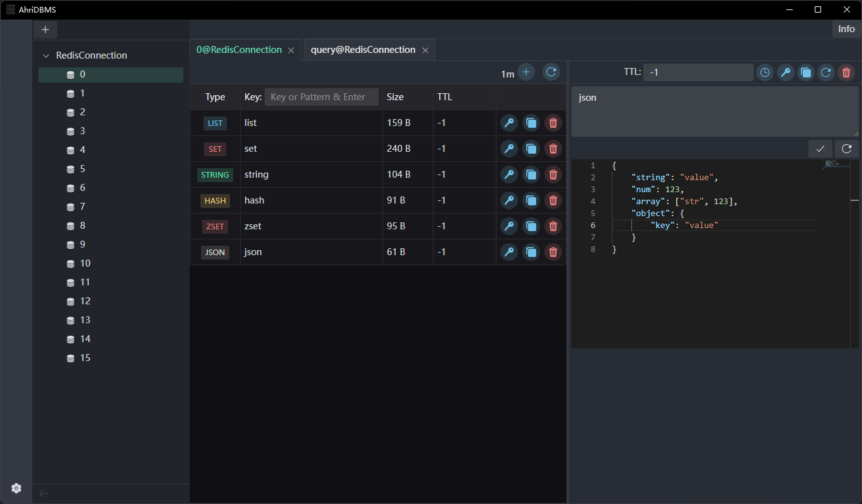
Task: Focus the Key or Pattern filter field
Action: pyautogui.click(x=322, y=97)
